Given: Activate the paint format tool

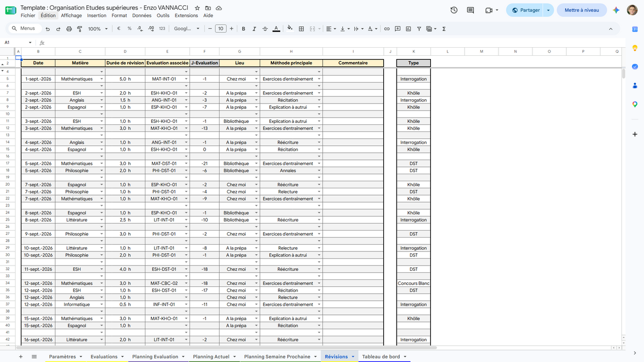Looking at the screenshot, I should (x=79, y=29).
